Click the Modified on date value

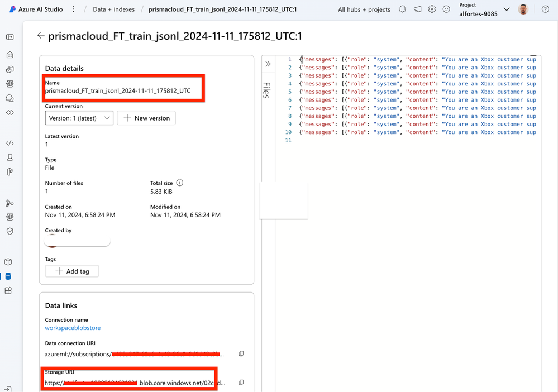pyautogui.click(x=185, y=215)
